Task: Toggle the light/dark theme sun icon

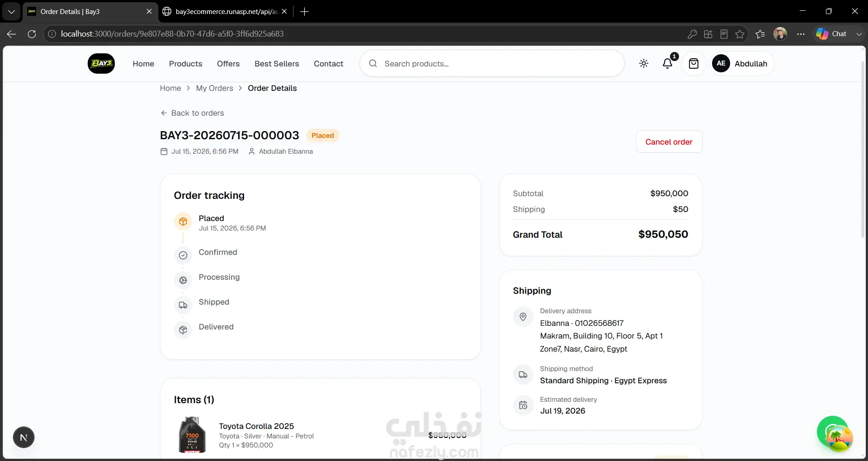Action: pos(644,64)
